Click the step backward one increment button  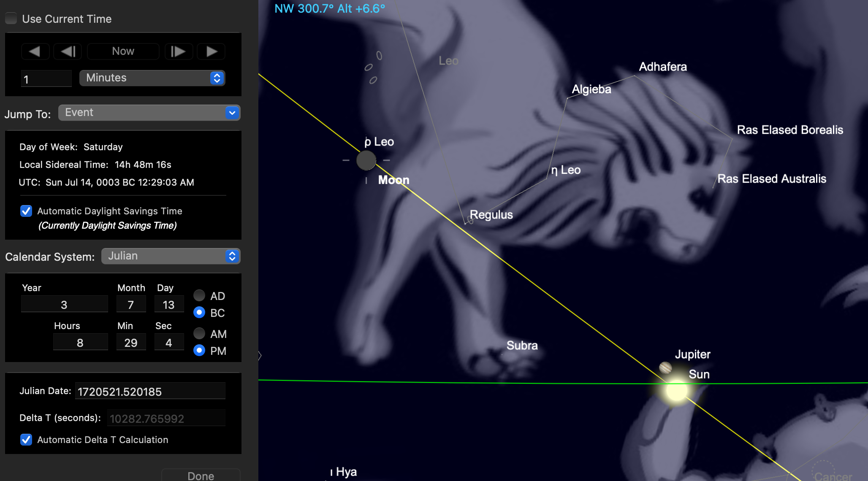coord(68,51)
